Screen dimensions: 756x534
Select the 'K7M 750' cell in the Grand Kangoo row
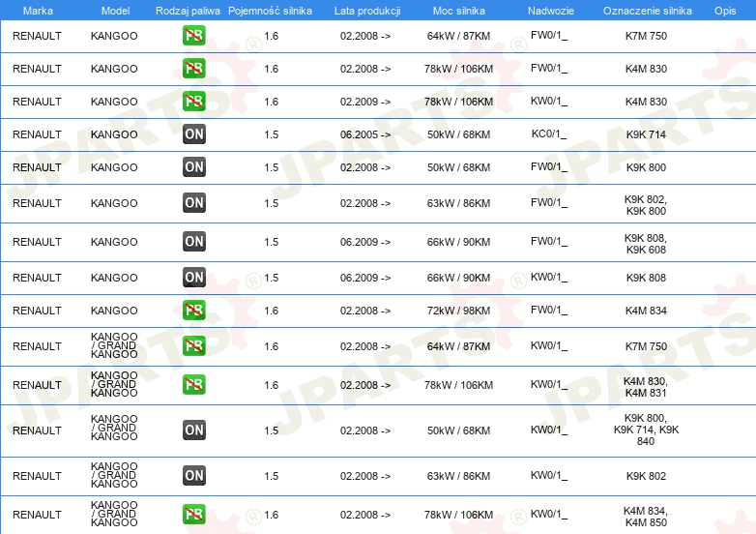coord(646,346)
